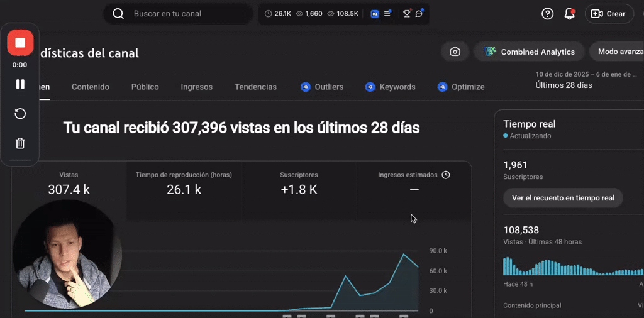Click the 1,961 subscriber count
644x318 pixels.
tap(515, 165)
